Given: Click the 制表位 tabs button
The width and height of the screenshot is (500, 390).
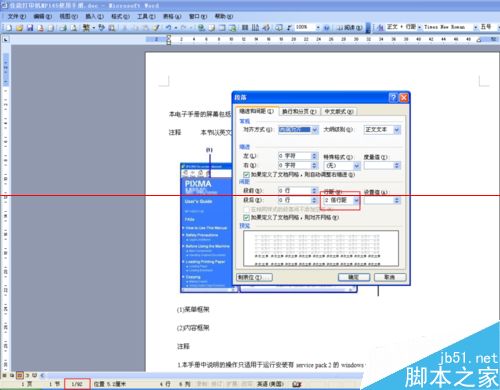Looking at the screenshot, I should 254,277.
